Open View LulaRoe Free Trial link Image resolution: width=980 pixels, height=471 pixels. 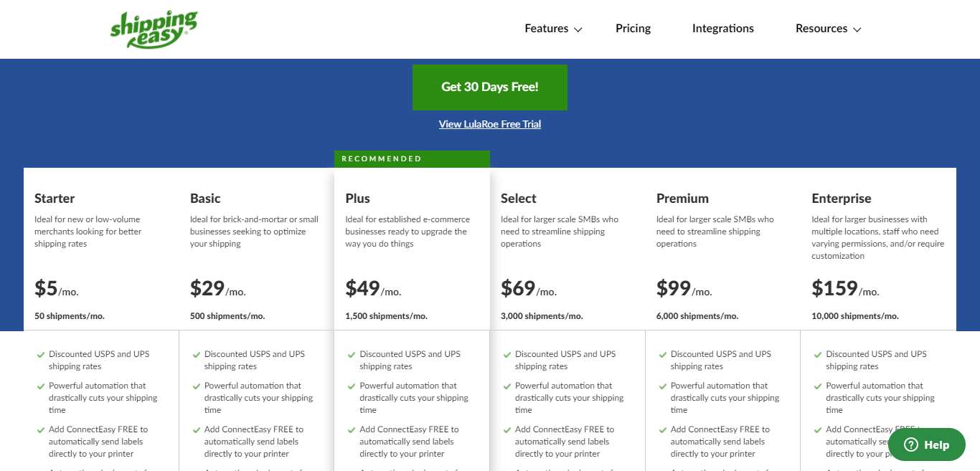[490, 124]
